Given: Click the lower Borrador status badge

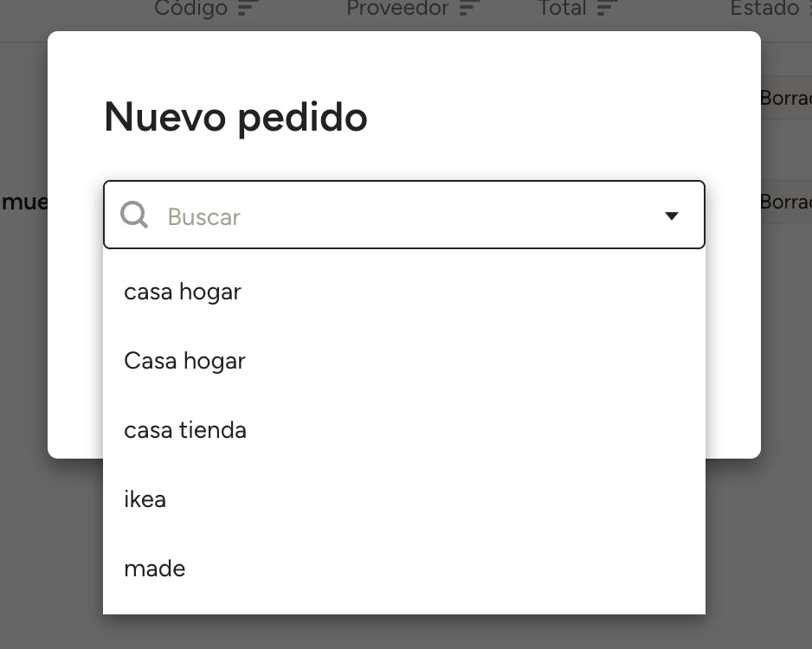Looking at the screenshot, I should [x=786, y=202].
